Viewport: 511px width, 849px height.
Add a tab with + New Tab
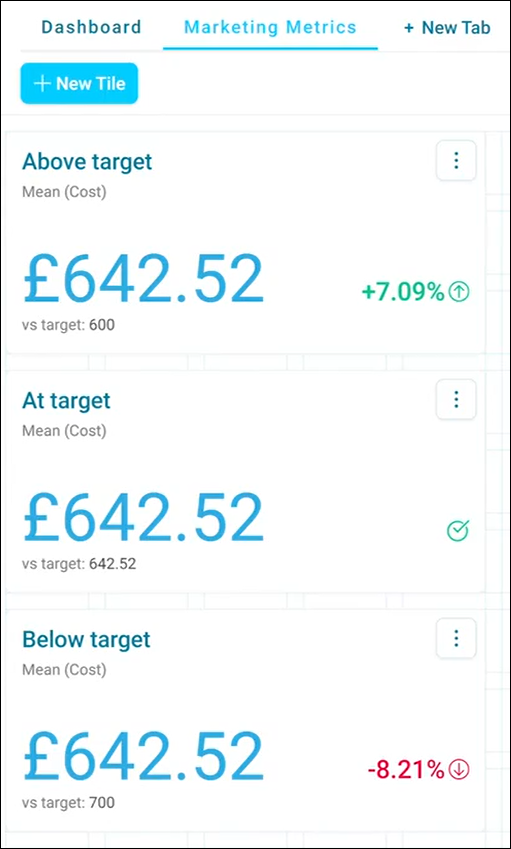(447, 28)
